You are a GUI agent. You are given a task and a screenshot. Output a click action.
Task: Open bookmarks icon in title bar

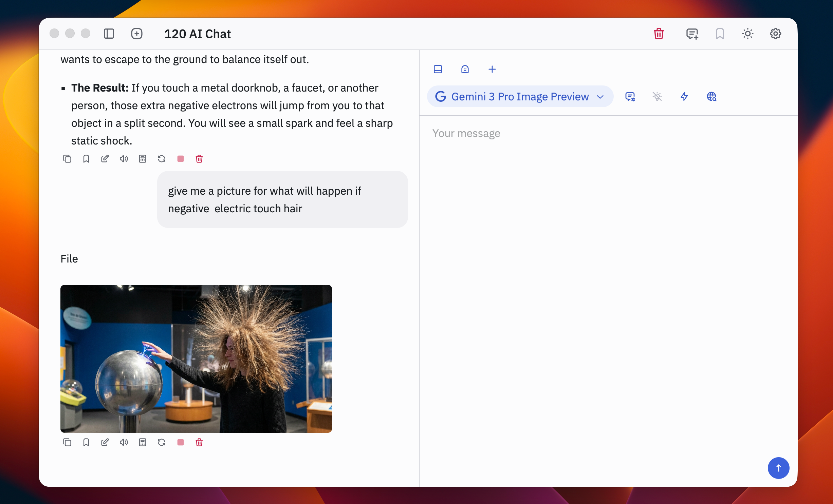point(720,34)
